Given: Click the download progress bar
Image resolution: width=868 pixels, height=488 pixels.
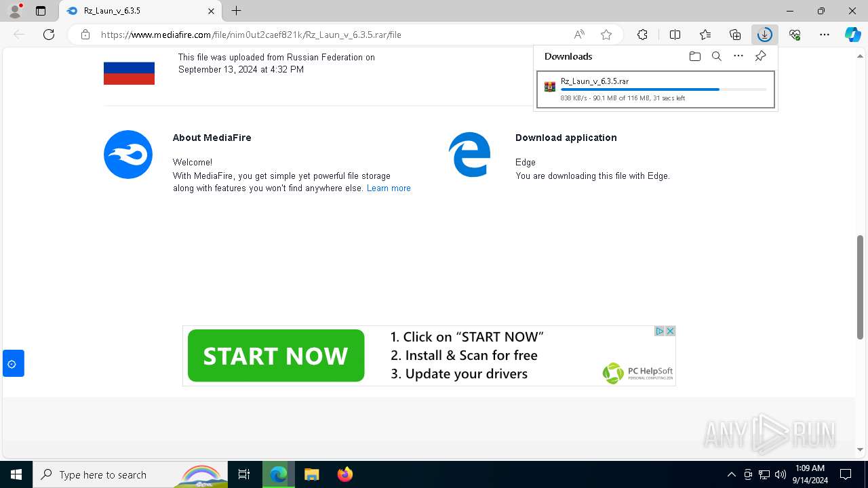Looking at the screenshot, I should 664,89.
